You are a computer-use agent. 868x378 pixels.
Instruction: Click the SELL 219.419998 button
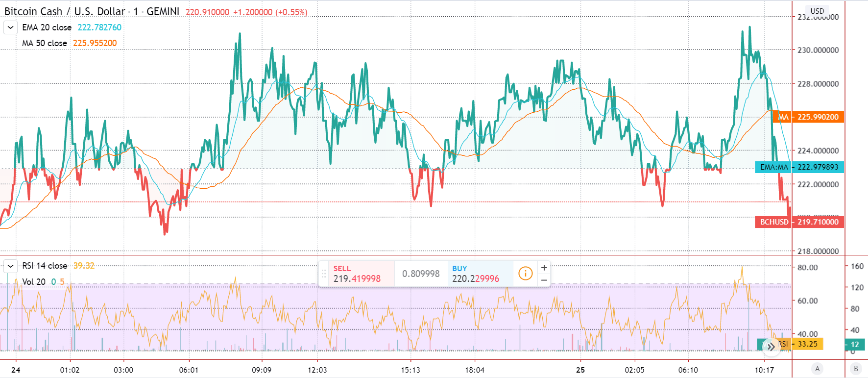pos(362,274)
